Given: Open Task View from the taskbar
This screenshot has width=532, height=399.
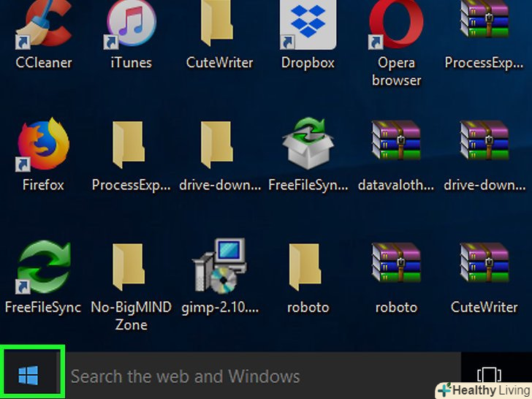Looking at the screenshot, I should [x=489, y=375].
